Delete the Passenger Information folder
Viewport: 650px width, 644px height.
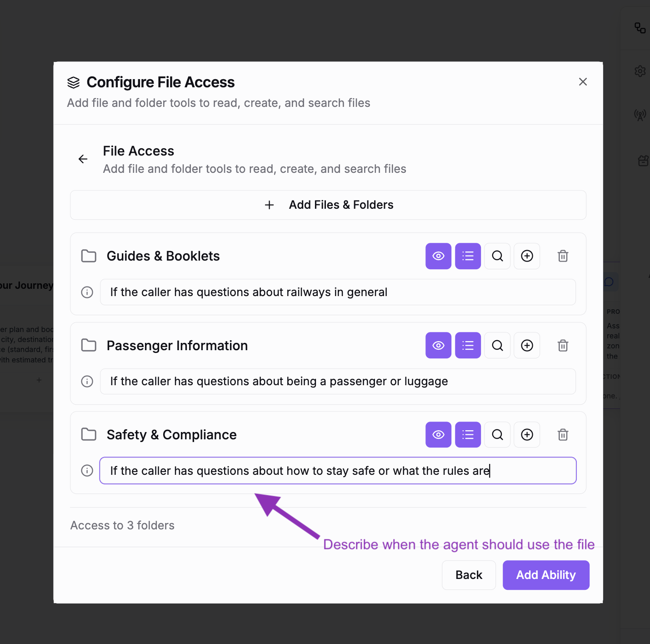[563, 345]
